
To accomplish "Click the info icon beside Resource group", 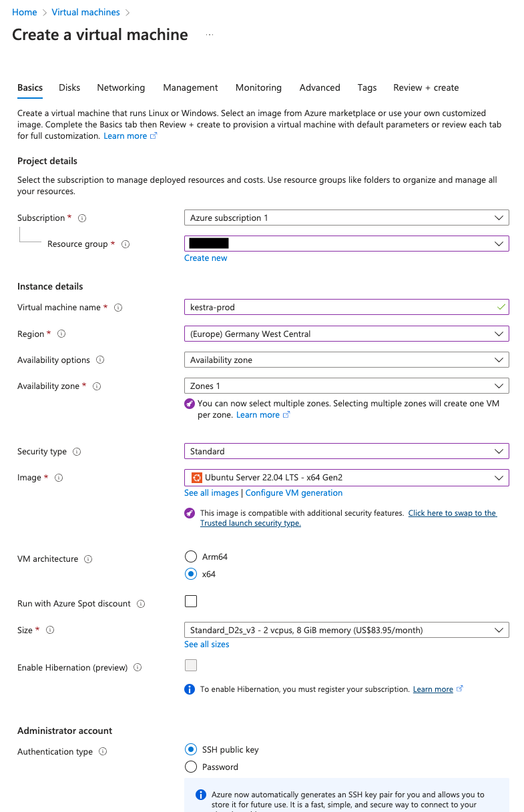I will (x=125, y=244).
